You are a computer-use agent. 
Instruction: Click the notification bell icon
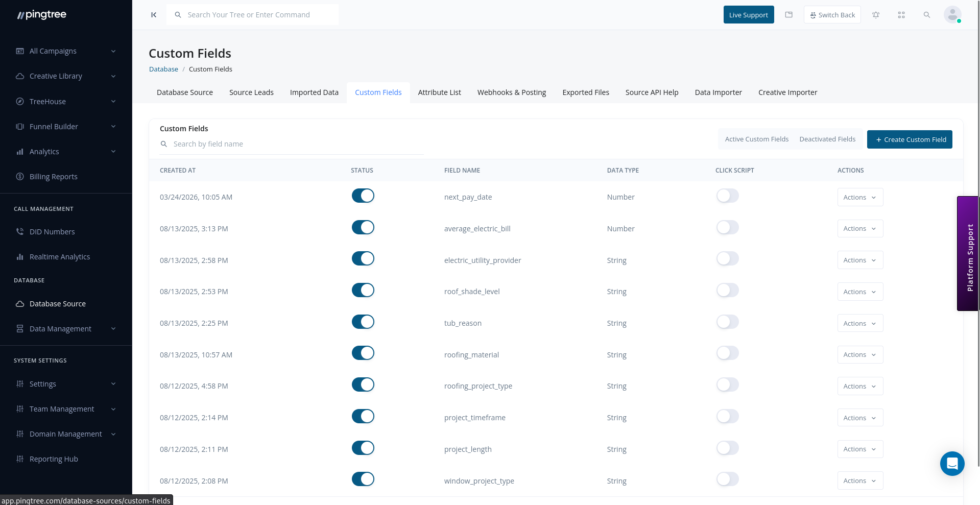tap(875, 15)
